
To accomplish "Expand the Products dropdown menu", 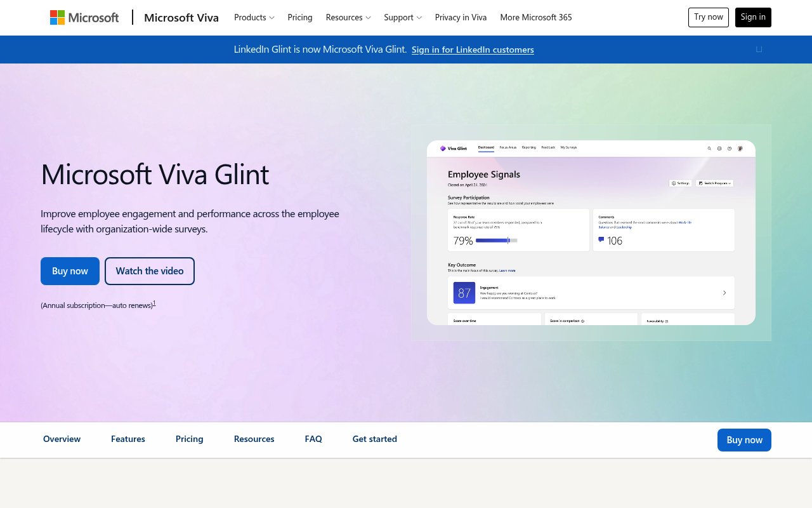I will [254, 17].
